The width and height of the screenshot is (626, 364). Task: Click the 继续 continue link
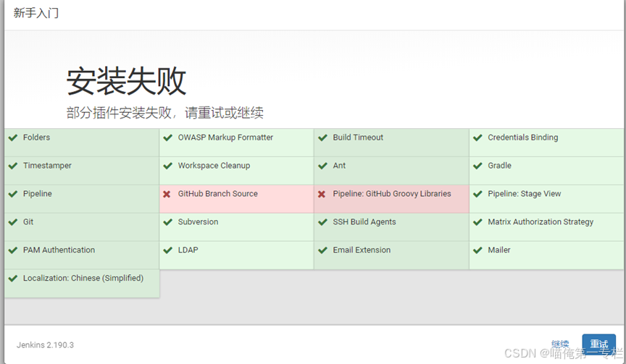click(560, 344)
